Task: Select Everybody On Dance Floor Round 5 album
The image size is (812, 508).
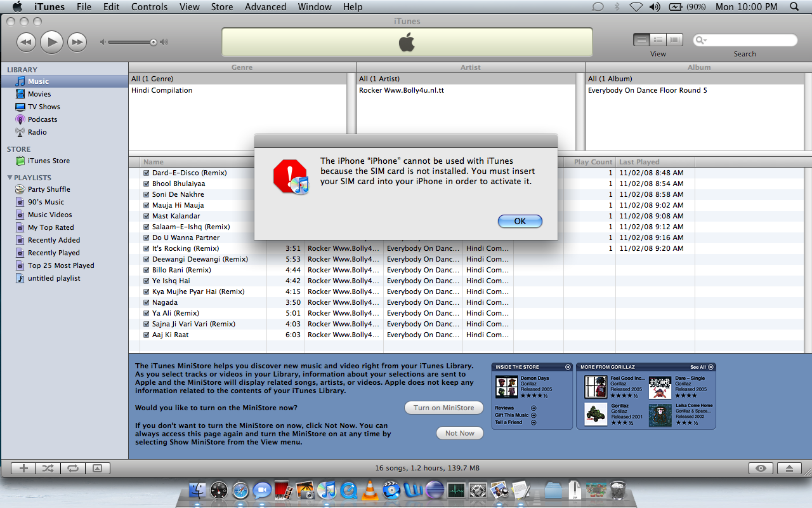Action: [x=648, y=90]
